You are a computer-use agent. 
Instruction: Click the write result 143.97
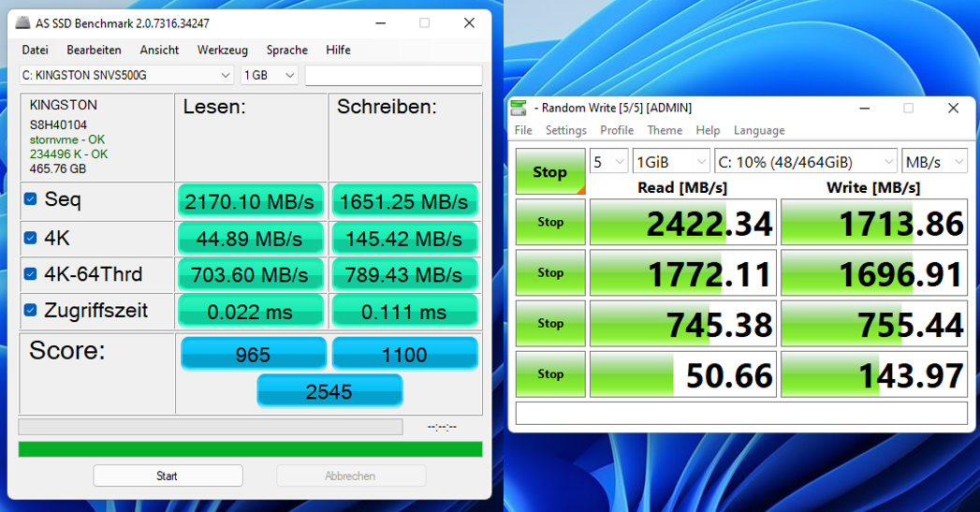[x=873, y=373]
